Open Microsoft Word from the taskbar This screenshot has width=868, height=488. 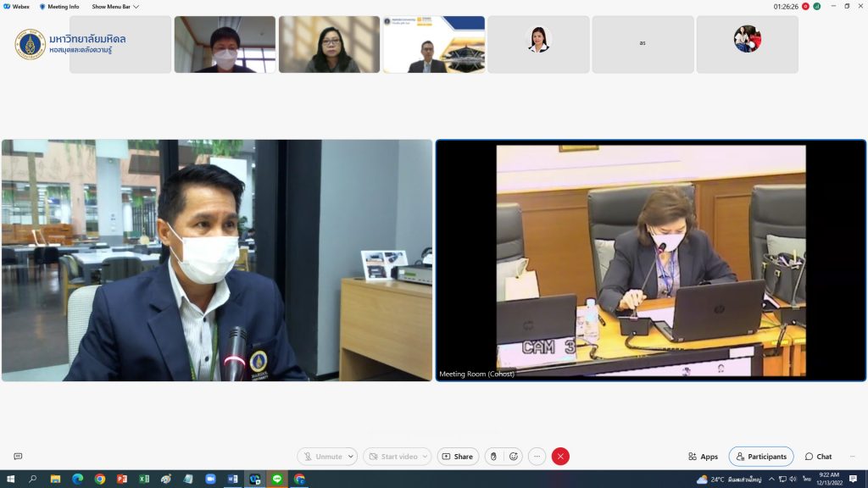(x=232, y=480)
